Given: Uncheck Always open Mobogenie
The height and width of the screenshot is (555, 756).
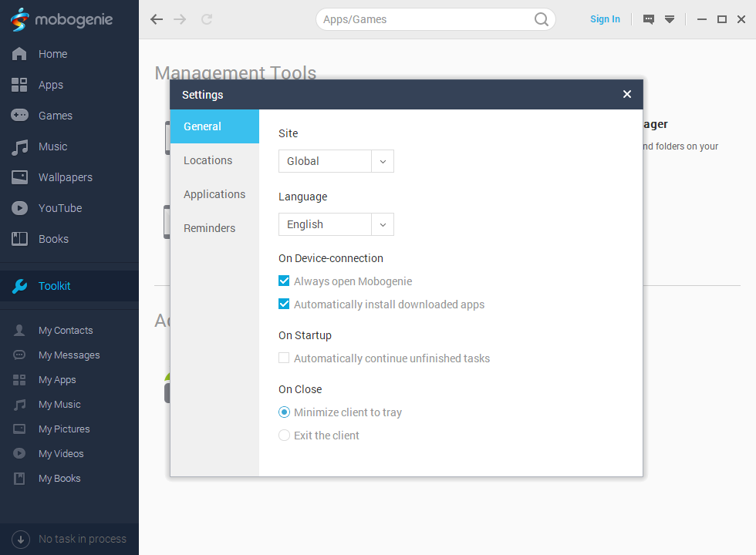Looking at the screenshot, I should 284,281.
